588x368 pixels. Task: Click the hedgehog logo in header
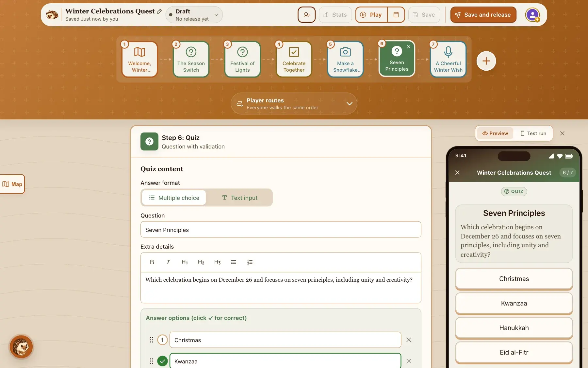click(52, 15)
